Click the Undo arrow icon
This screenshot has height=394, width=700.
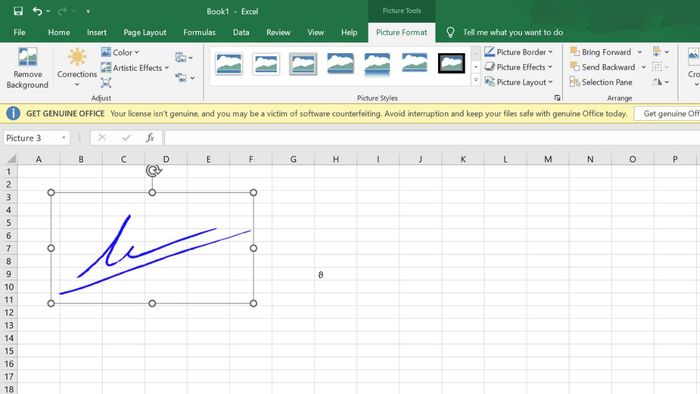click(38, 11)
